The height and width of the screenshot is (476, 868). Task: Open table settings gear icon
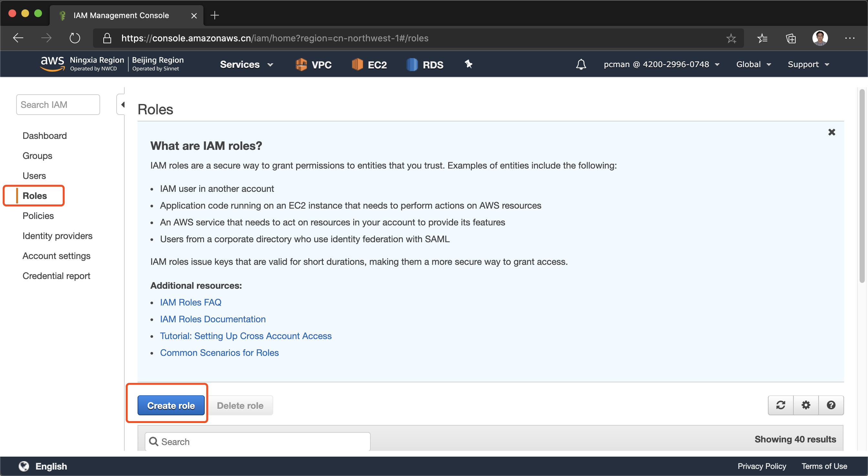(806, 405)
